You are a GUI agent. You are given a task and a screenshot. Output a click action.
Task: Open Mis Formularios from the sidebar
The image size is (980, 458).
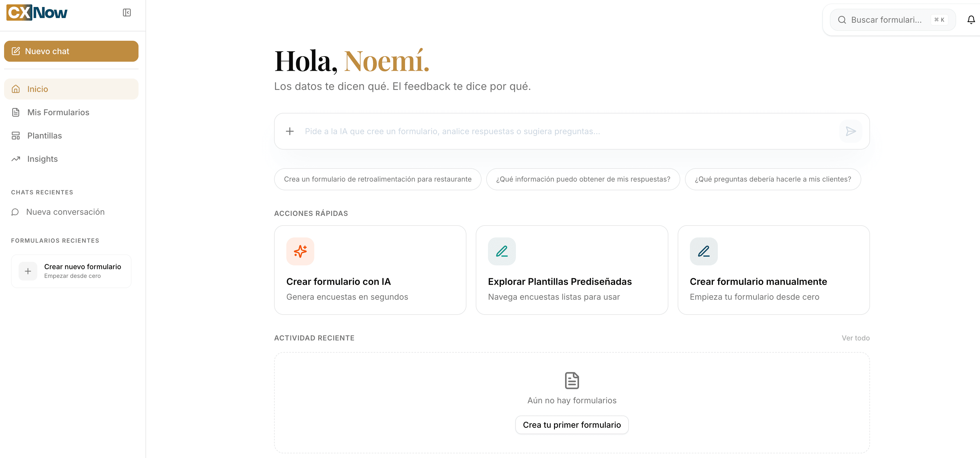[57, 112]
